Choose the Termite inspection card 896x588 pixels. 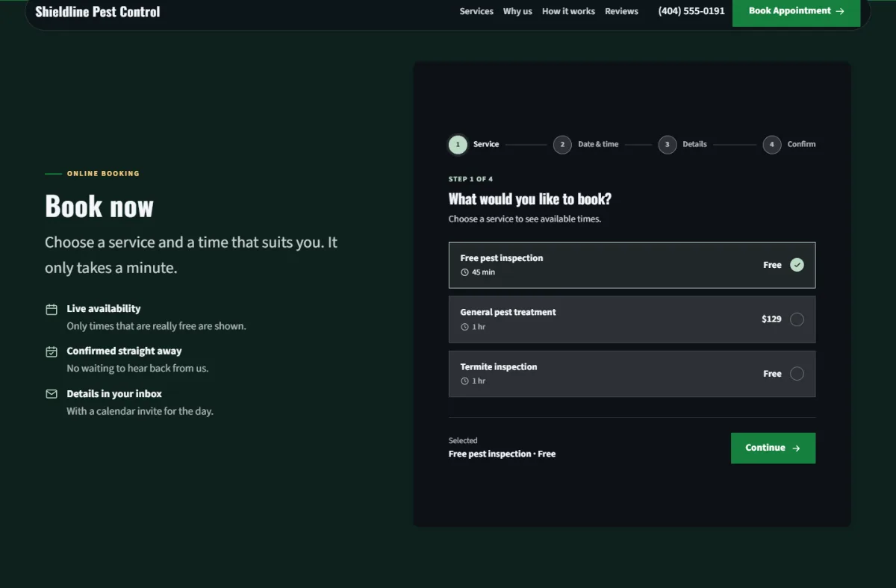632,374
